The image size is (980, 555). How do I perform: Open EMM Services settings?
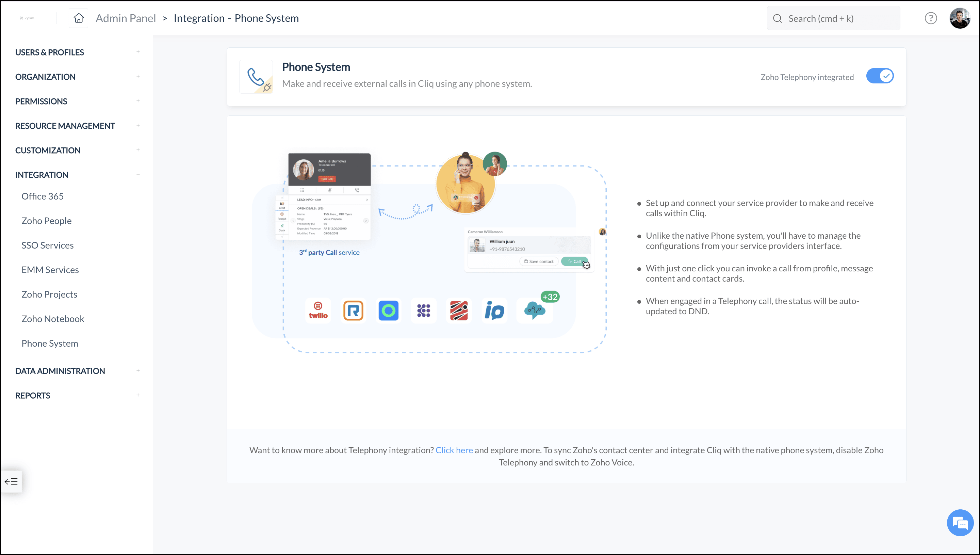(50, 269)
